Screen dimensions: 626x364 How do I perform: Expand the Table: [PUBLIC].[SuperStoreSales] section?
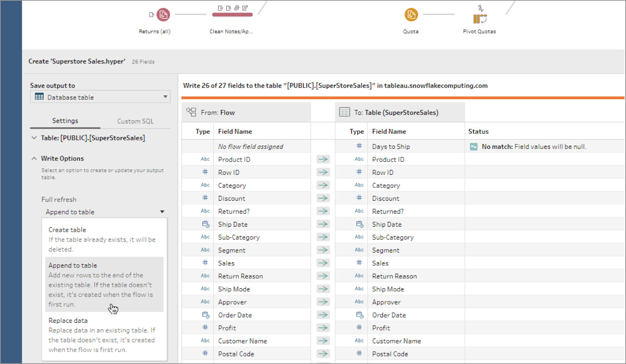click(34, 138)
